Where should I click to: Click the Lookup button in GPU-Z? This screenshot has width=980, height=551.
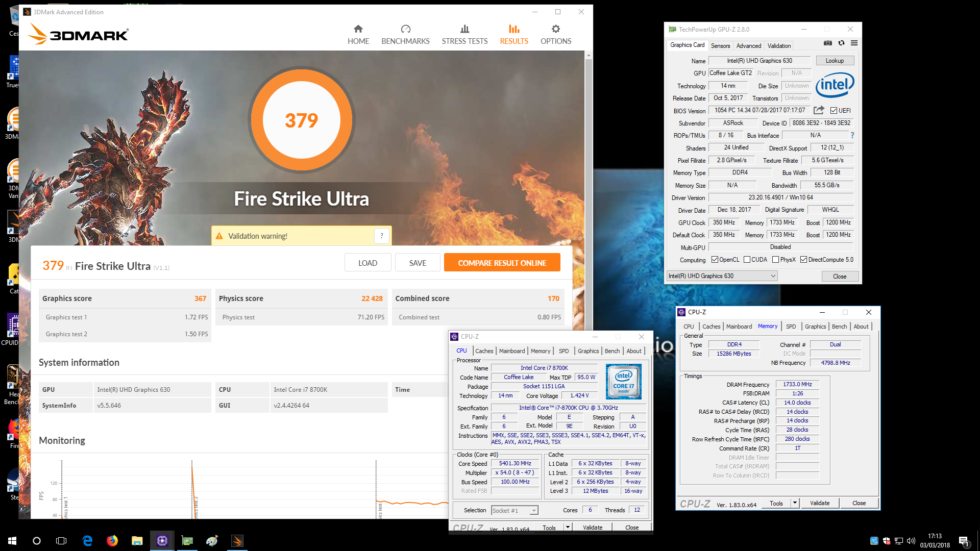pyautogui.click(x=835, y=61)
